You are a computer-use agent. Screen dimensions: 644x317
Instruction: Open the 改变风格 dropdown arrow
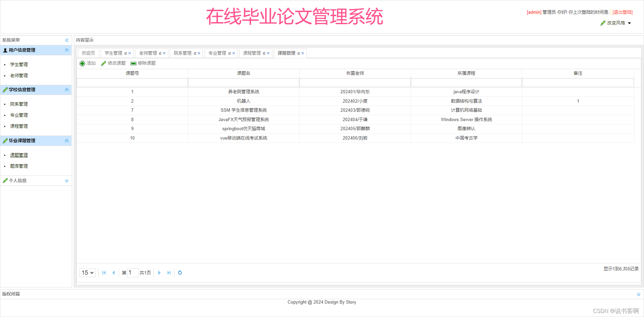[x=630, y=23]
